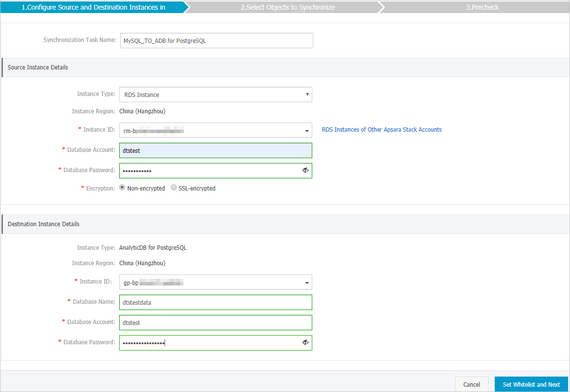Click the source Database Account field
This screenshot has height=392, width=570.
(x=215, y=150)
